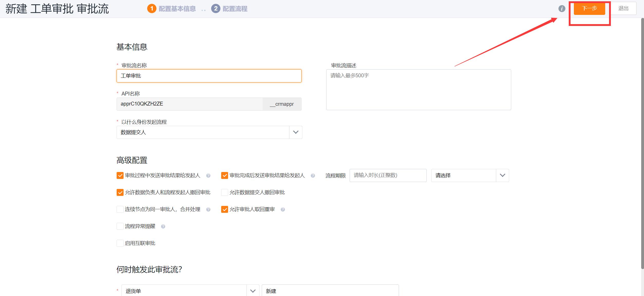Click the 审批流描述 text area
Image resolution: width=644 pixels, height=296 pixels.
tap(418, 90)
